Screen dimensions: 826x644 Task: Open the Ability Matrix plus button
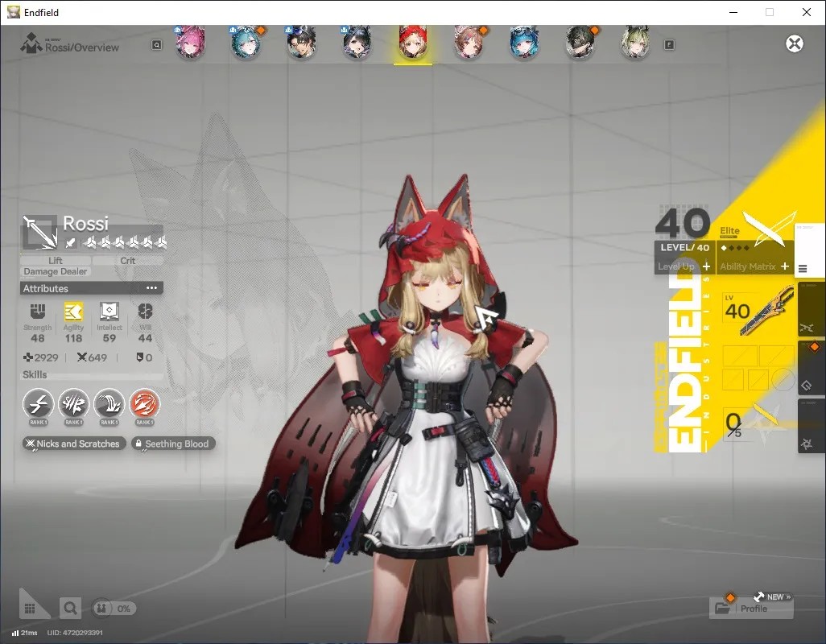(x=785, y=266)
